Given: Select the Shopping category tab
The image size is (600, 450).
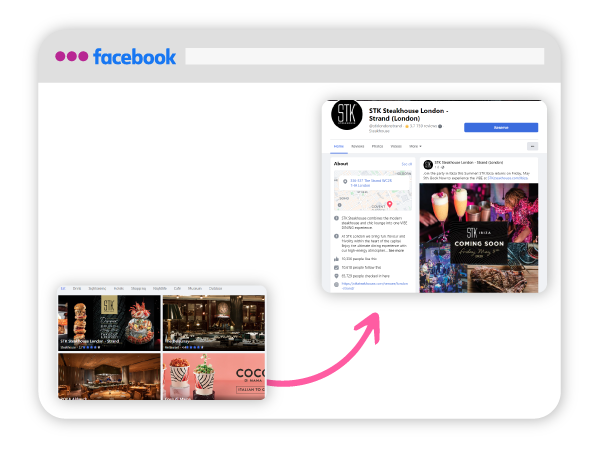Looking at the screenshot, I should coord(138,289).
